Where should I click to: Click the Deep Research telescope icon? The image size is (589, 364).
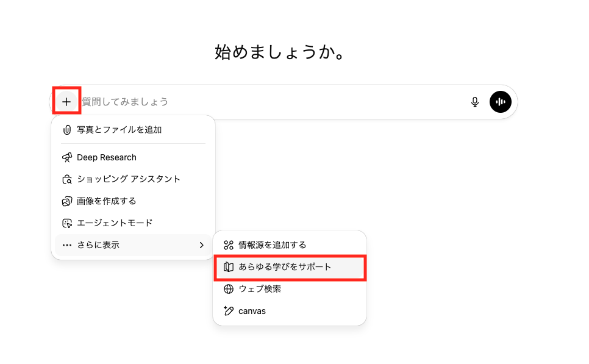[x=67, y=157]
